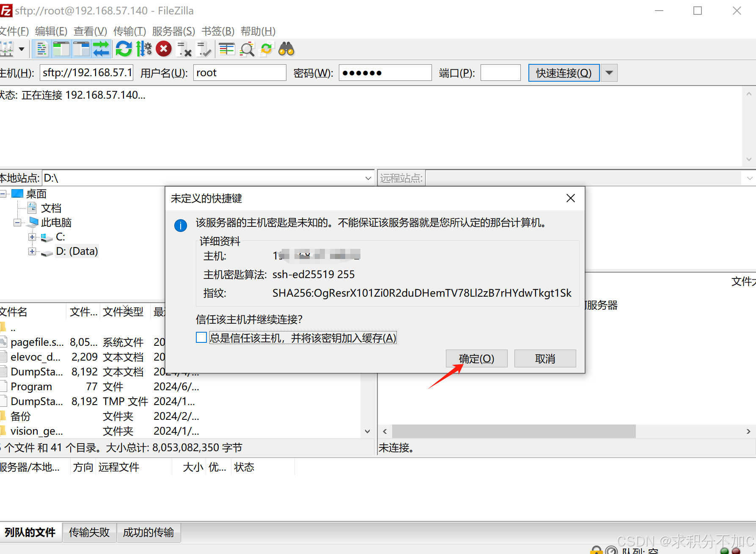Click the red cancel operation icon
Viewport: 756px width, 554px height.
(164, 49)
